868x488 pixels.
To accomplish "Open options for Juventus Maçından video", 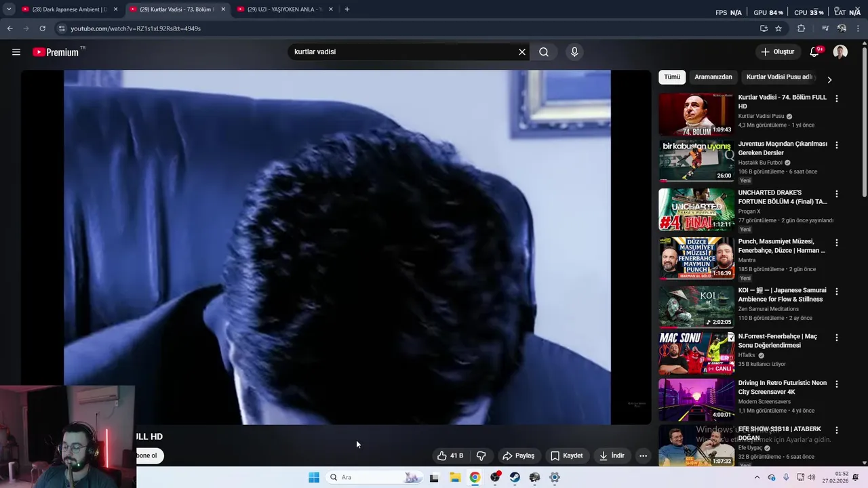I will [x=836, y=145].
